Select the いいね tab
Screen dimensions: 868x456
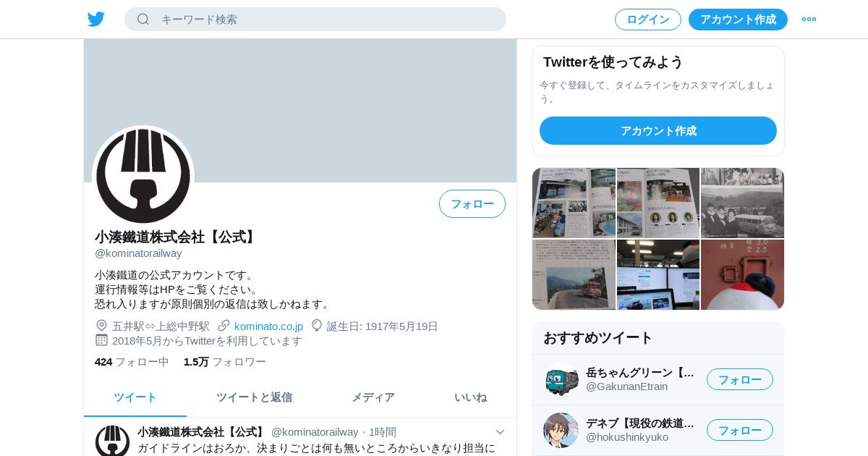[470, 397]
